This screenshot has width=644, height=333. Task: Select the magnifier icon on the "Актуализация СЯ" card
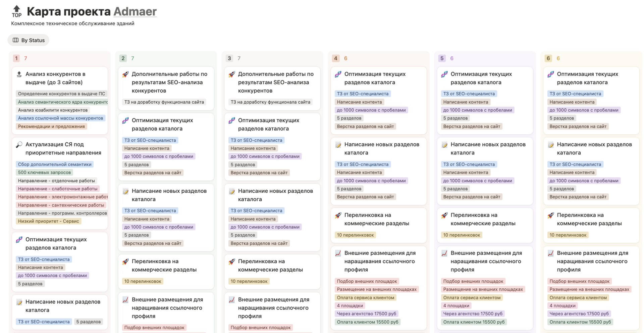coord(20,144)
